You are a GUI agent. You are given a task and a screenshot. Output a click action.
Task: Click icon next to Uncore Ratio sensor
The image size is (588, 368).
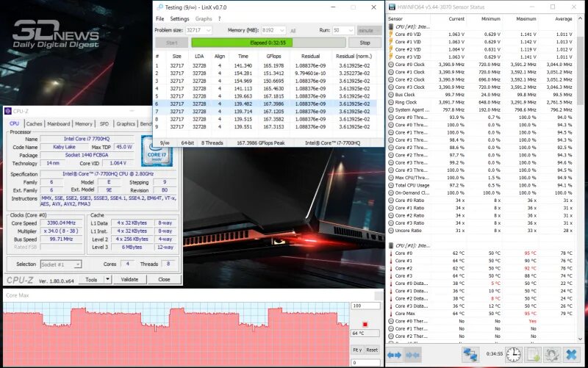pos(391,231)
